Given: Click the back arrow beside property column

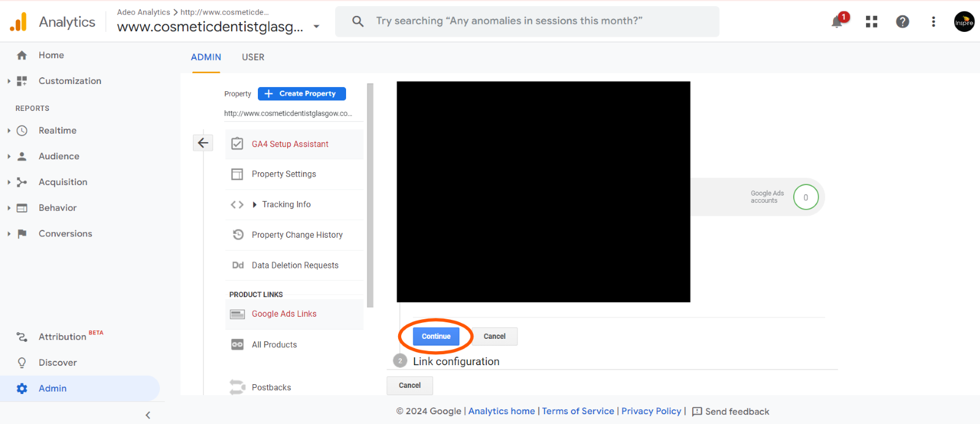Looking at the screenshot, I should (203, 143).
